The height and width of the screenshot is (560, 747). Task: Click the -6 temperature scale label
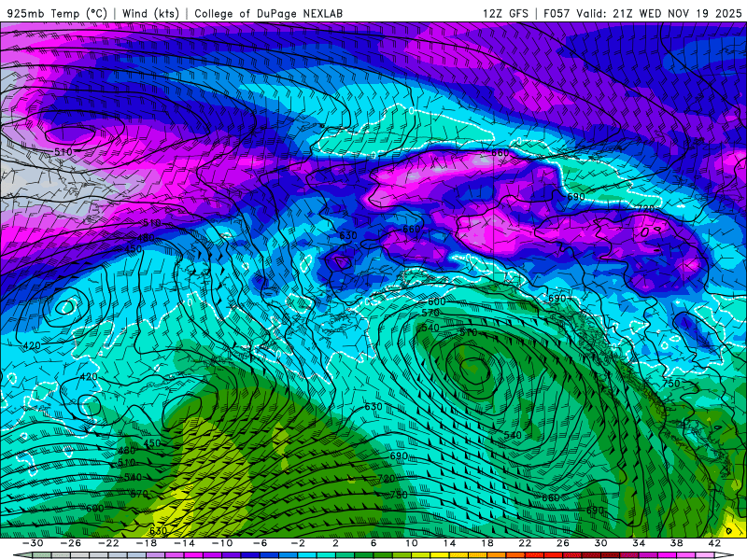click(x=261, y=543)
